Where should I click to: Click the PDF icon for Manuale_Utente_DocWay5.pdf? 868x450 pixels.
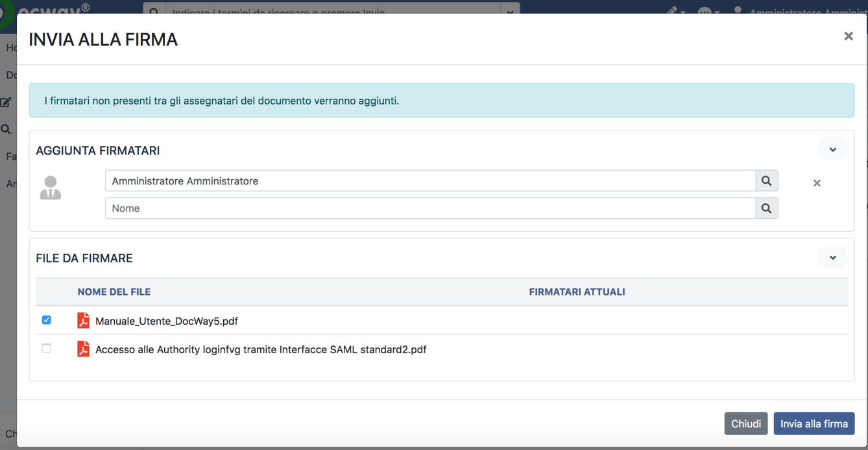click(83, 321)
